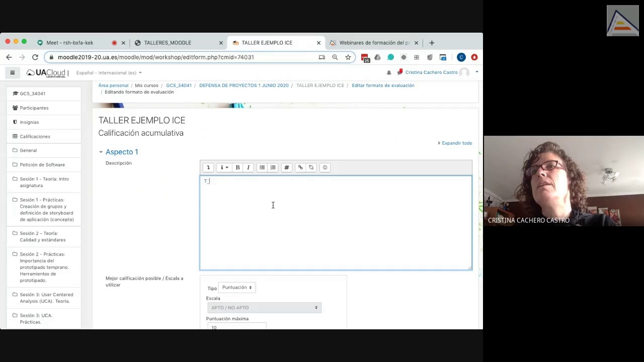Open the emoji picker in the editor
The image size is (644, 362).
click(325, 167)
